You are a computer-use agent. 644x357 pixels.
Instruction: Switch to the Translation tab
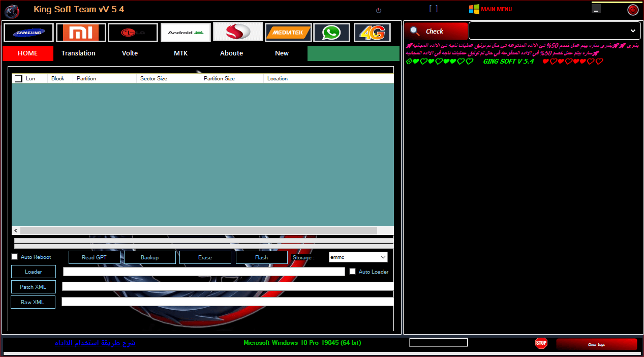click(78, 53)
